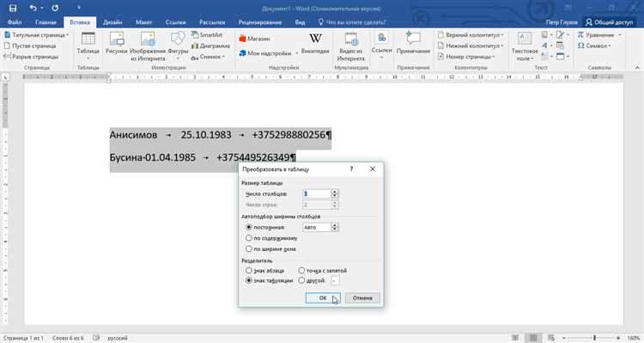Image resolution: width=644 pixels, height=343 pixels.
Task: Click the Redo icon in quick access
Action: click(x=55, y=8)
